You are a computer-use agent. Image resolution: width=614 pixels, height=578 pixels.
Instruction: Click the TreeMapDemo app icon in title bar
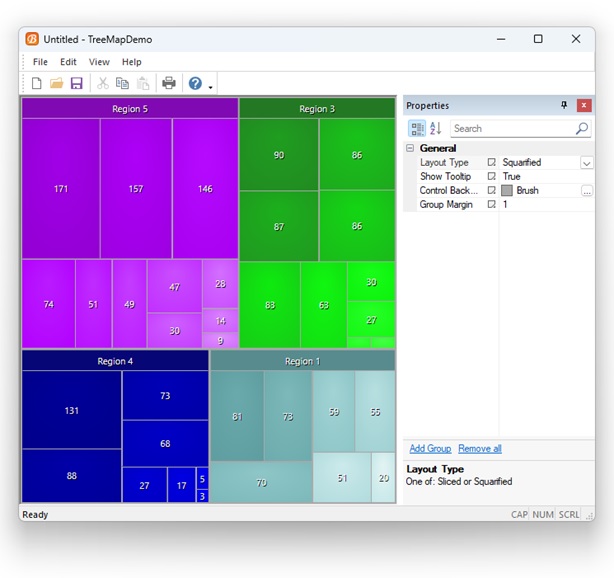tap(32, 39)
